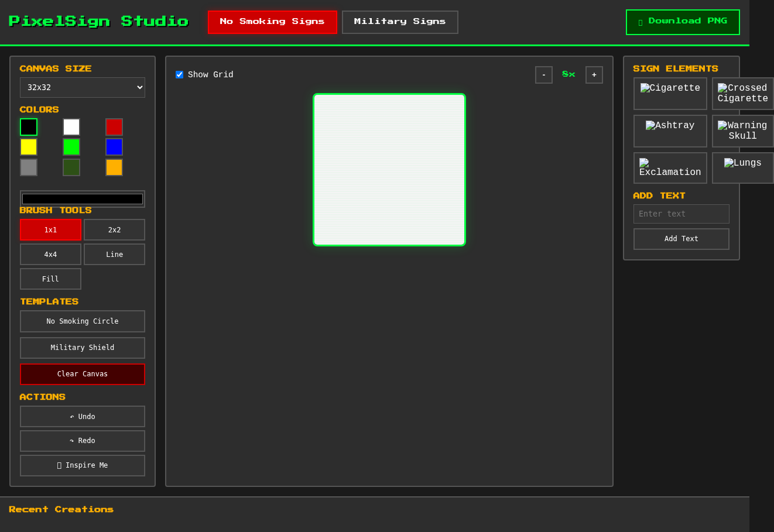Image resolution: width=774 pixels, height=532 pixels.
Task: Zoom in with the plus button
Action: 594,74
